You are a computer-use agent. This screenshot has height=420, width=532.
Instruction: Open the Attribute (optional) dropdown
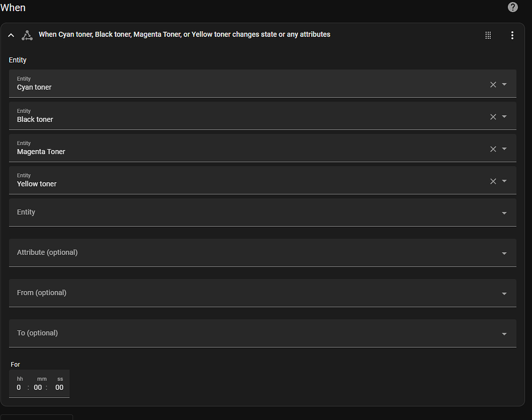[262, 253]
